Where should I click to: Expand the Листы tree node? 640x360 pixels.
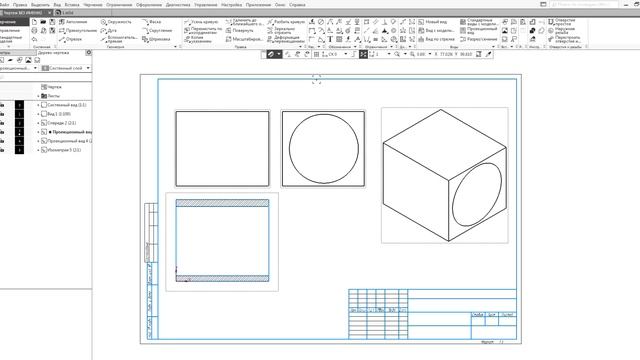tap(39, 96)
